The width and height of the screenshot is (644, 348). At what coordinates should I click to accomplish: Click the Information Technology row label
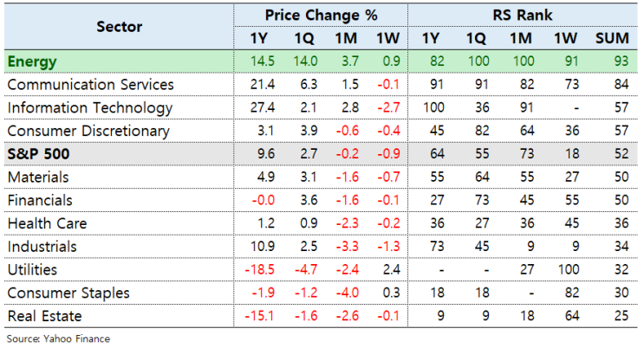[x=89, y=108]
